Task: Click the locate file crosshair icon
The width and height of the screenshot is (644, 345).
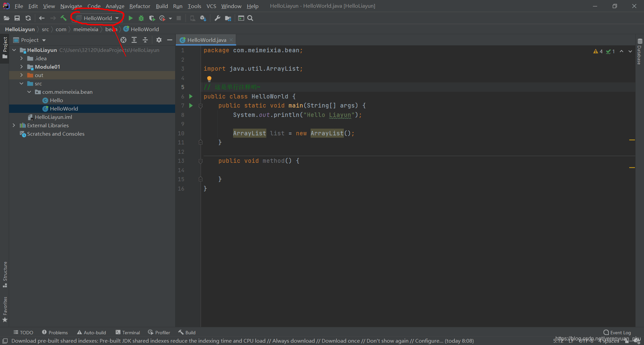Action: pyautogui.click(x=123, y=40)
